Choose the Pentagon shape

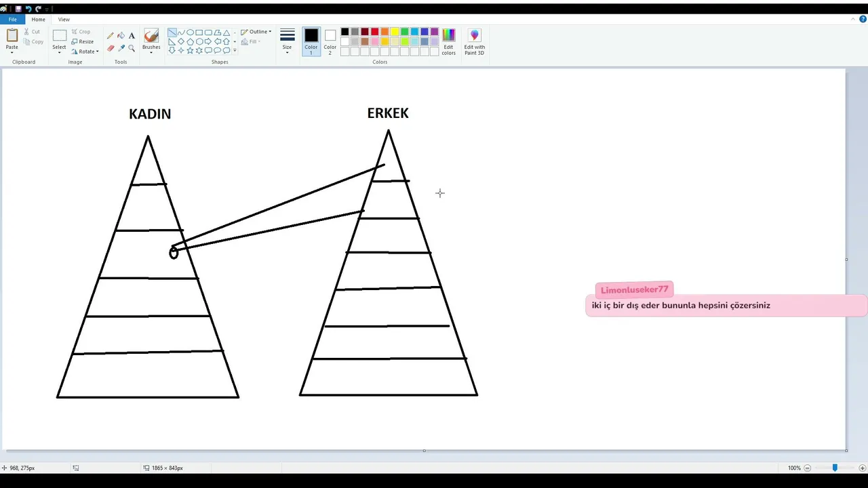coord(190,41)
